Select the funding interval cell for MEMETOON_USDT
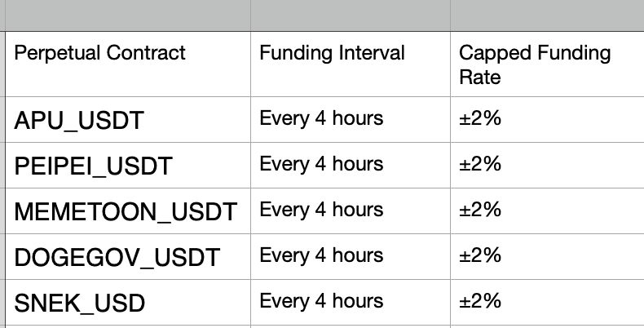Viewport: 644px width, 328px height. pos(350,211)
